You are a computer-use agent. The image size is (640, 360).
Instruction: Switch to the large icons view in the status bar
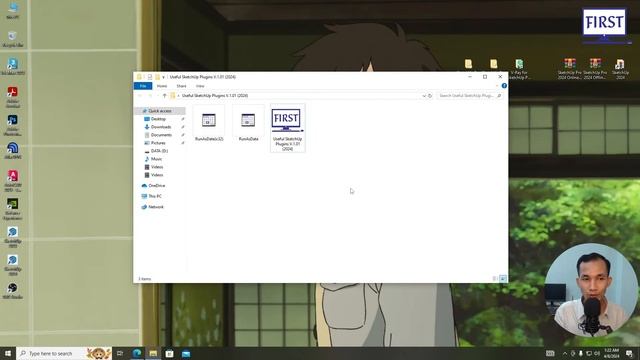[503, 279]
